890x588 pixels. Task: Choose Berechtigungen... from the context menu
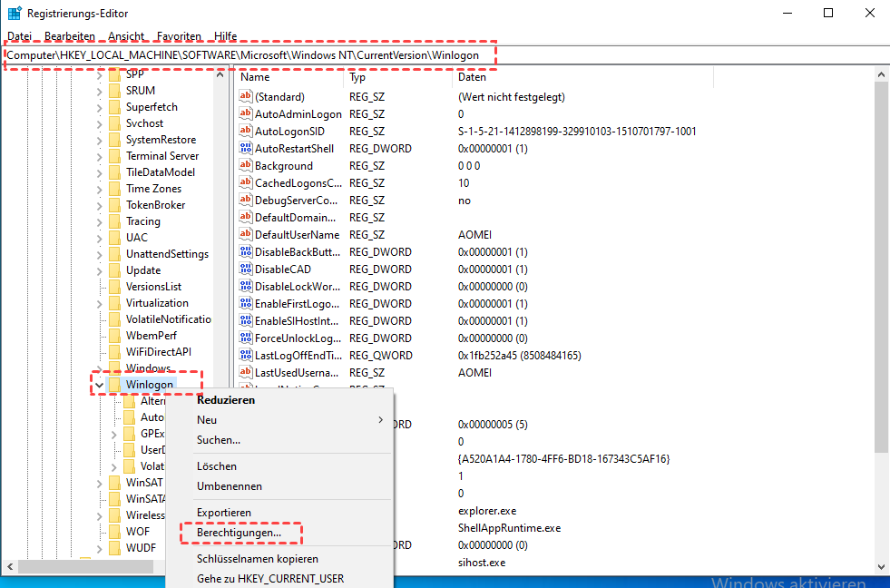239,533
